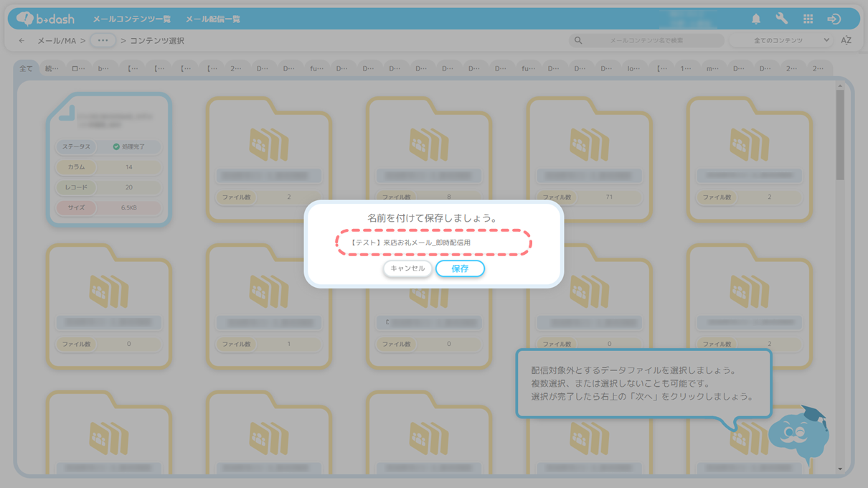
Task: Click the search magnifier icon
Action: [x=578, y=41]
